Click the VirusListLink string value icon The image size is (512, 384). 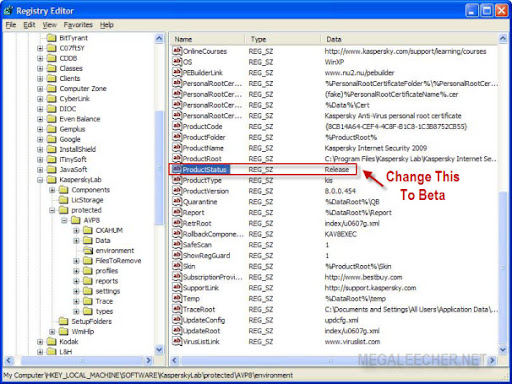(177, 341)
